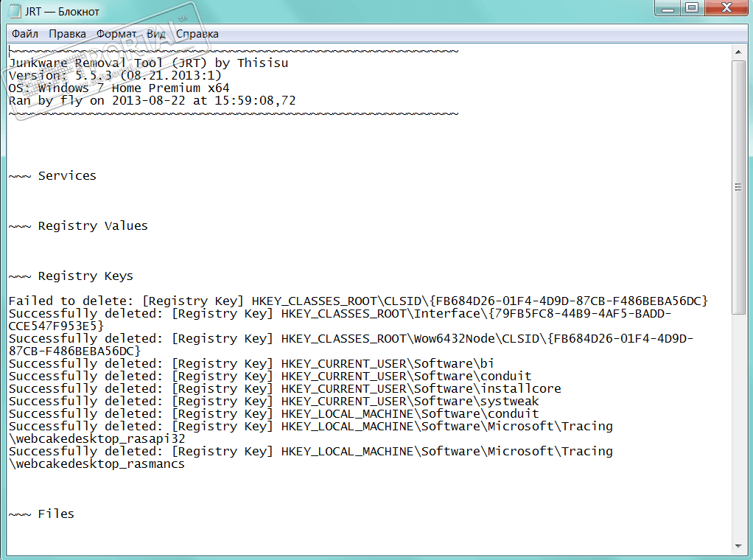Click the '~~~ Registry Values' heading
The height and width of the screenshot is (560, 753).
coord(78,225)
